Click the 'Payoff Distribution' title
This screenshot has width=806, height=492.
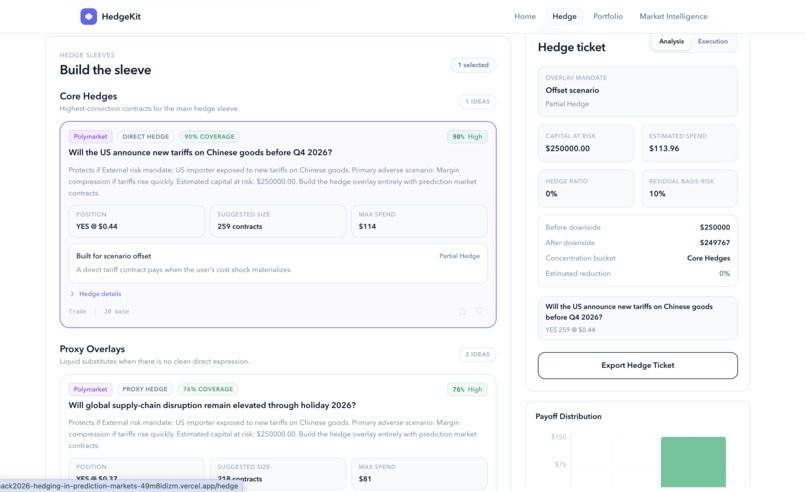click(x=569, y=416)
